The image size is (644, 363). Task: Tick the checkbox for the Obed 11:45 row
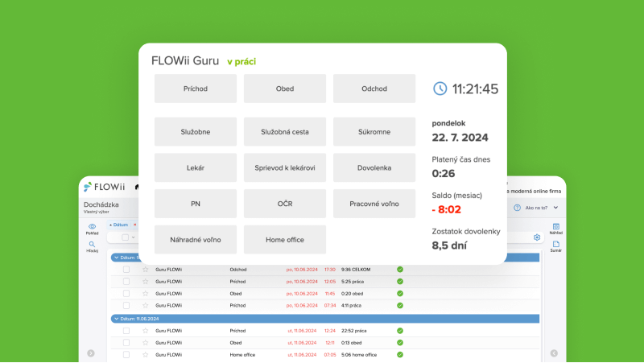coord(126,294)
